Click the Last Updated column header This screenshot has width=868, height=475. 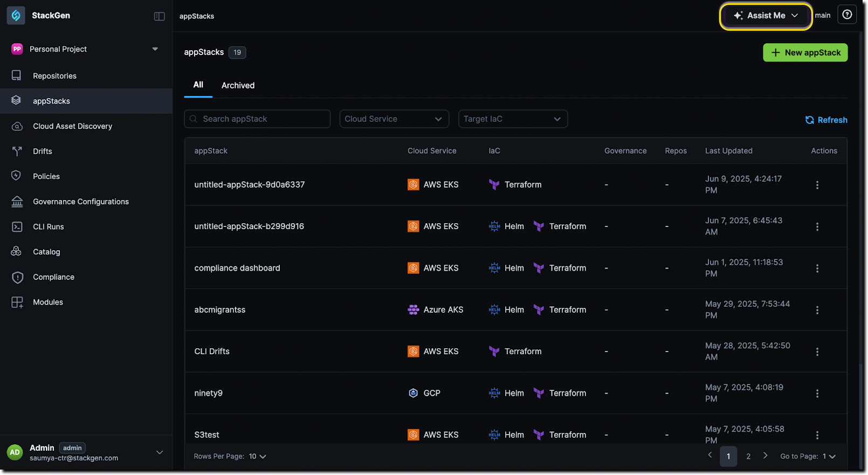click(x=728, y=151)
